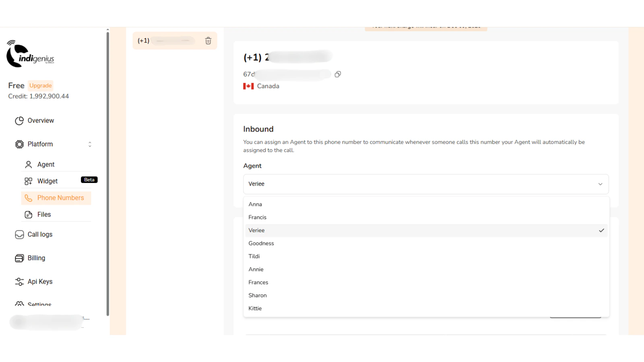Click the Canada country label

click(x=268, y=86)
